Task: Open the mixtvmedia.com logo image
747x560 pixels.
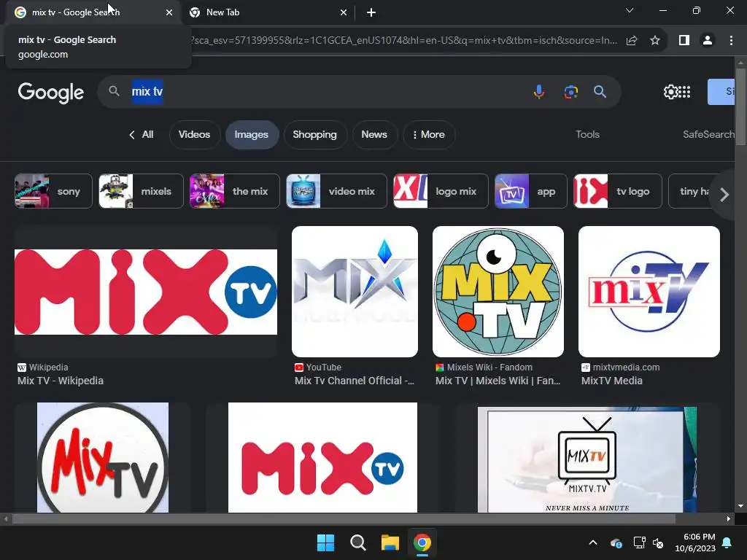Action: [649, 292]
